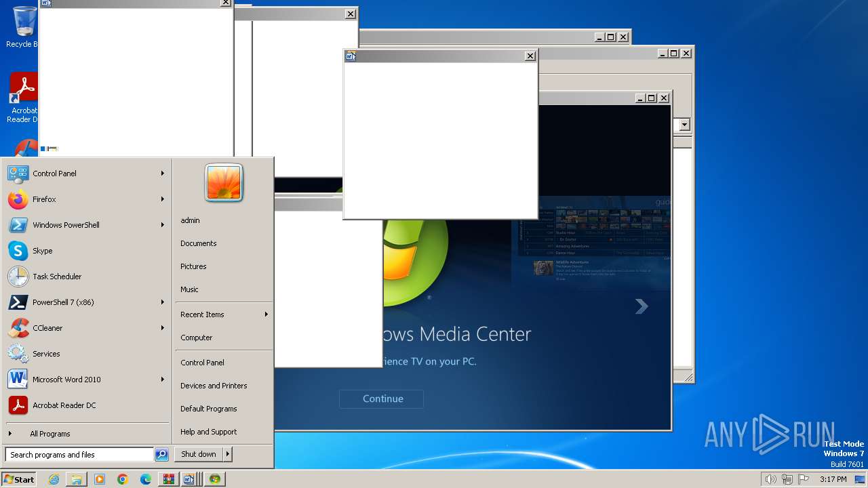The image size is (868, 488).
Task: Click the Shut down button
Action: coord(199,454)
